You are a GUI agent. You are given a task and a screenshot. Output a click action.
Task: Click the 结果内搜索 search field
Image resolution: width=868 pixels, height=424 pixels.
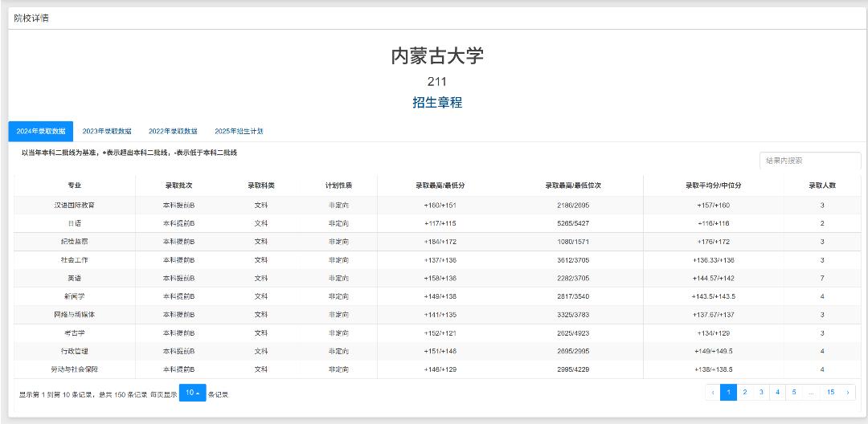[809, 161]
